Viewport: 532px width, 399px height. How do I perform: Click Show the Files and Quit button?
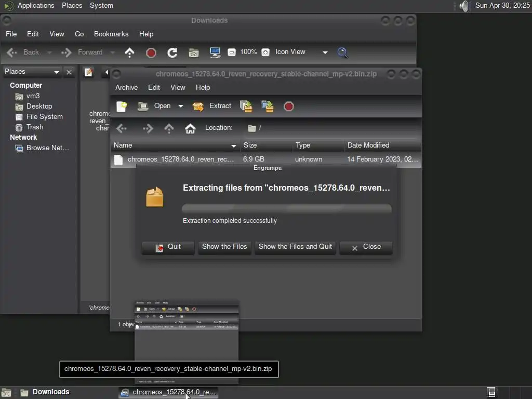[295, 247]
